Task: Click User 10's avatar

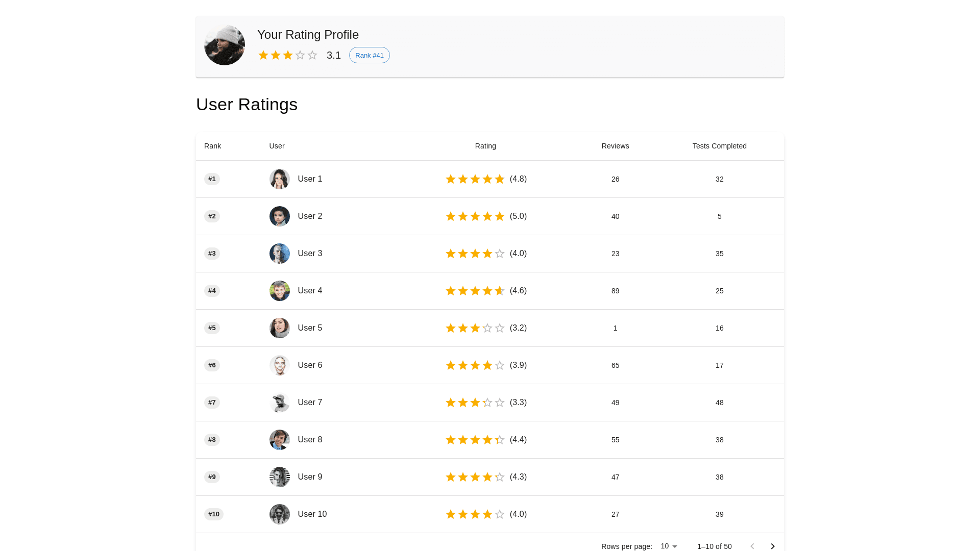Action: pyautogui.click(x=279, y=514)
